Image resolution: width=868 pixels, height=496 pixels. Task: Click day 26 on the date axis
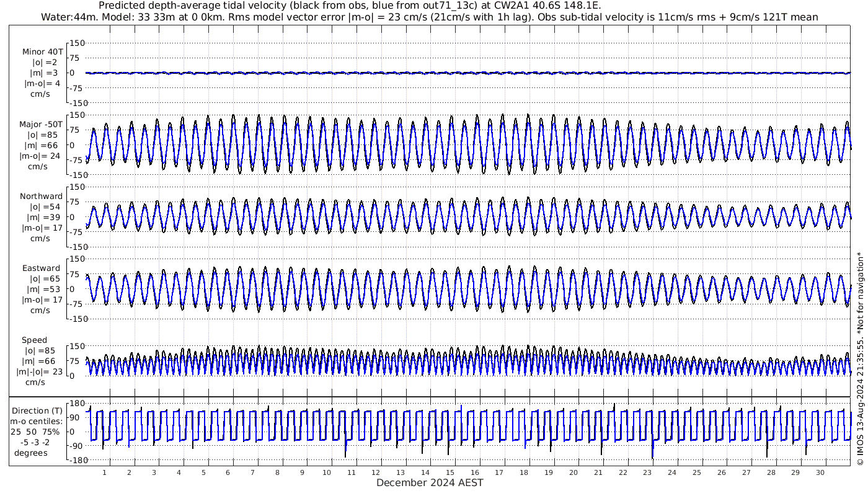(x=722, y=472)
